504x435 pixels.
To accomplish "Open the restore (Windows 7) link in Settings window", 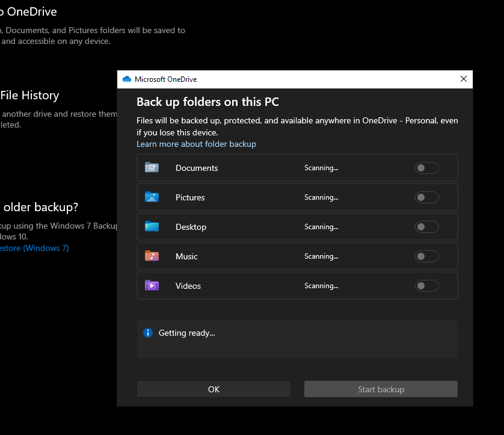I will point(34,248).
